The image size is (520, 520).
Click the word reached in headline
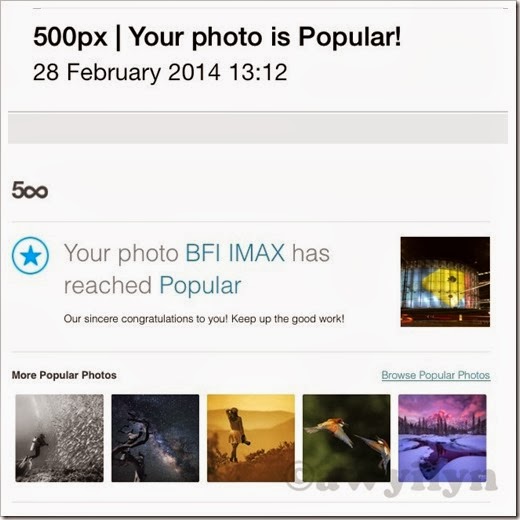tap(108, 286)
